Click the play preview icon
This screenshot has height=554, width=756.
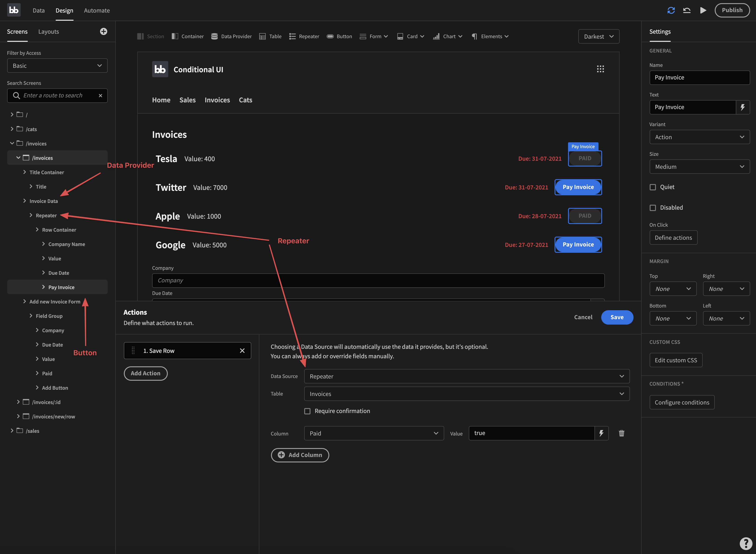703,10
